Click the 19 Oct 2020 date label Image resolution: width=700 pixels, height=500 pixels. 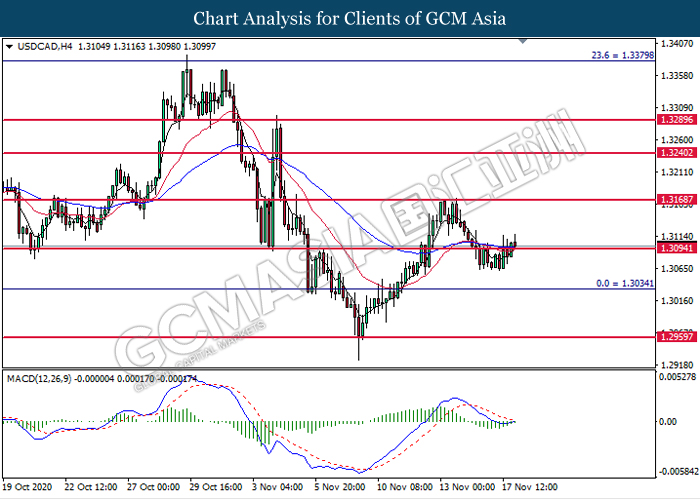coord(27,487)
